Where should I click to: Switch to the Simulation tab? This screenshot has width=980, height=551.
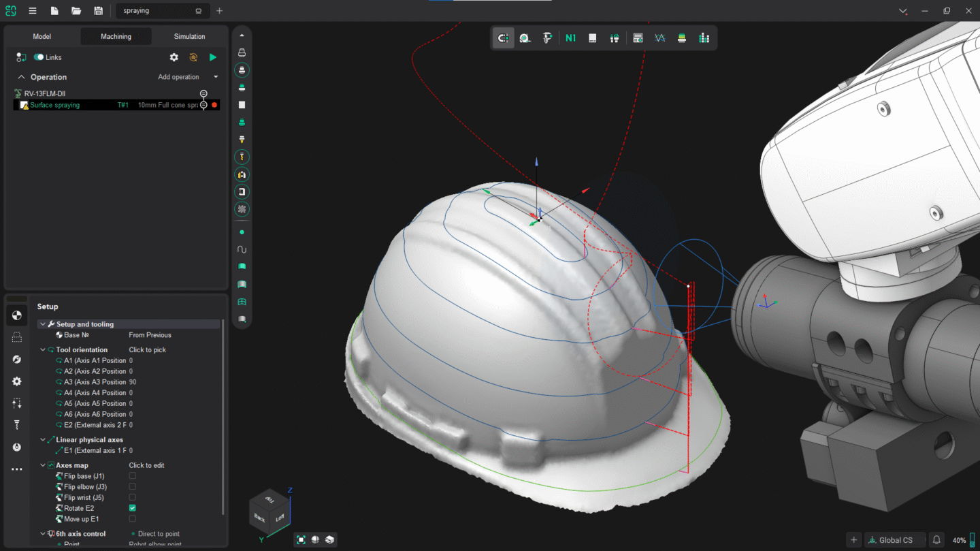(189, 36)
